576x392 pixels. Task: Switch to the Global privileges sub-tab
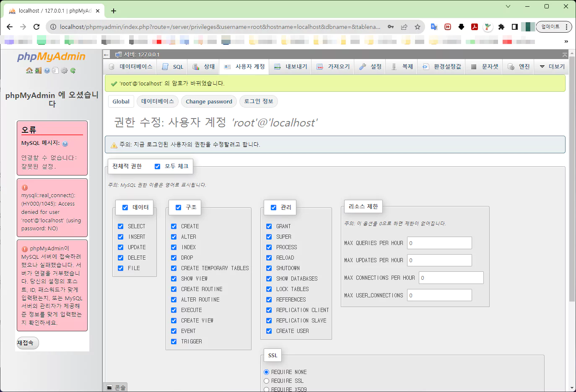[x=121, y=101]
